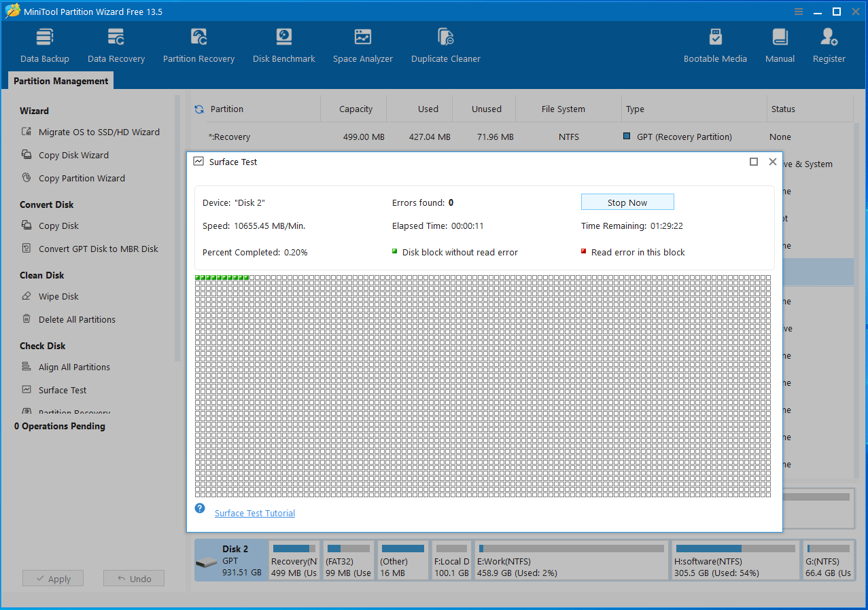Select F:Local D partition block

coord(452,560)
